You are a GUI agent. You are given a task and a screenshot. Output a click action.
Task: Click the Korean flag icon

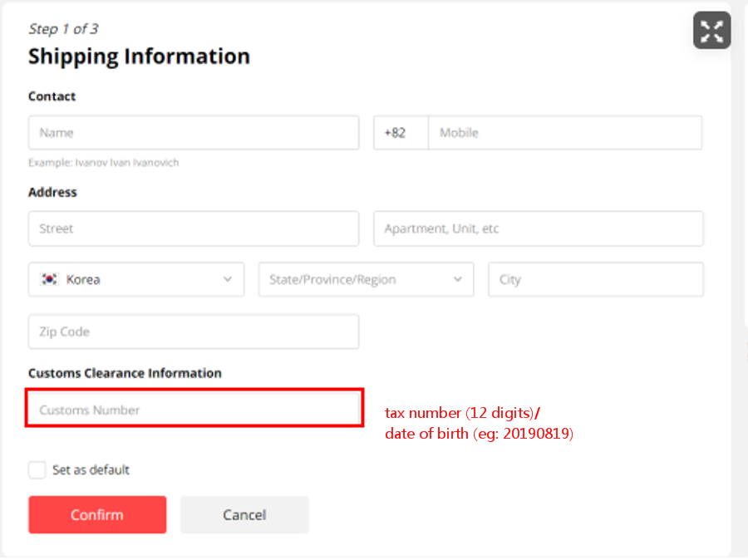pyautogui.click(x=49, y=279)
